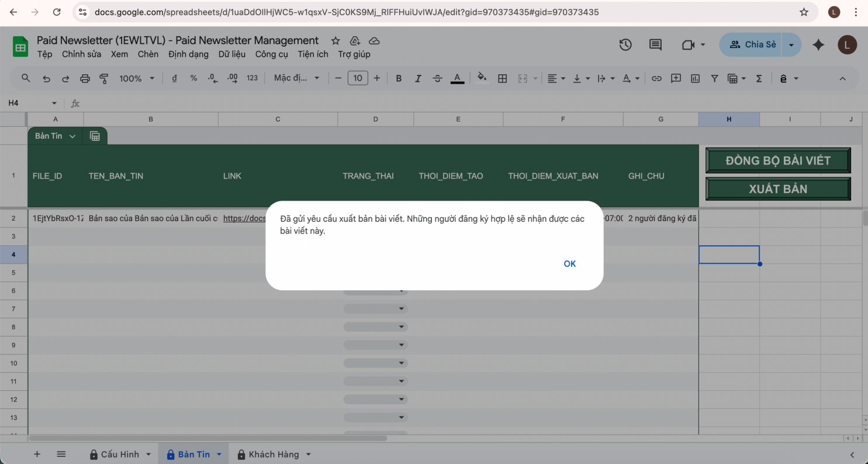Increase decimal places icon

(x=232, y=78)
